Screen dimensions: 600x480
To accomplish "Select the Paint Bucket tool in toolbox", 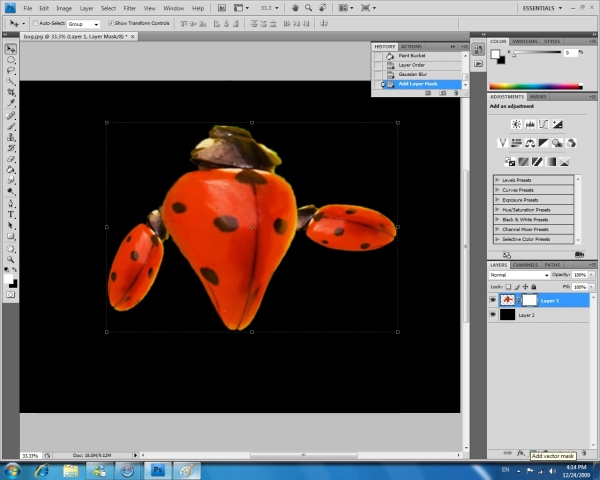I will click(11, 170).
